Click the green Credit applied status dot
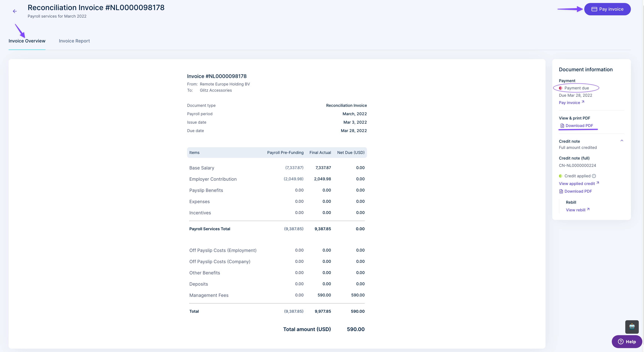This screenshot has width=644, height=352. coord(560,176)
